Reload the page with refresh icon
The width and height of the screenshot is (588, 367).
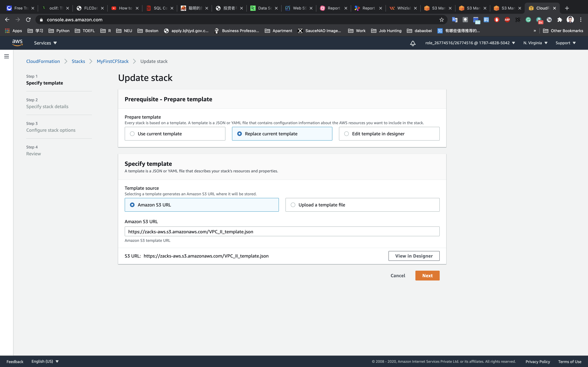coord(28,20)
